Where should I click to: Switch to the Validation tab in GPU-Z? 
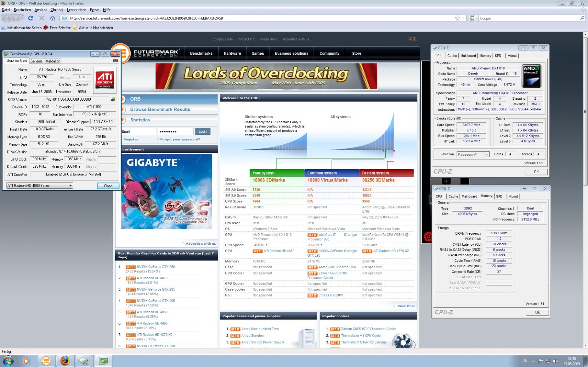[53, 61]
